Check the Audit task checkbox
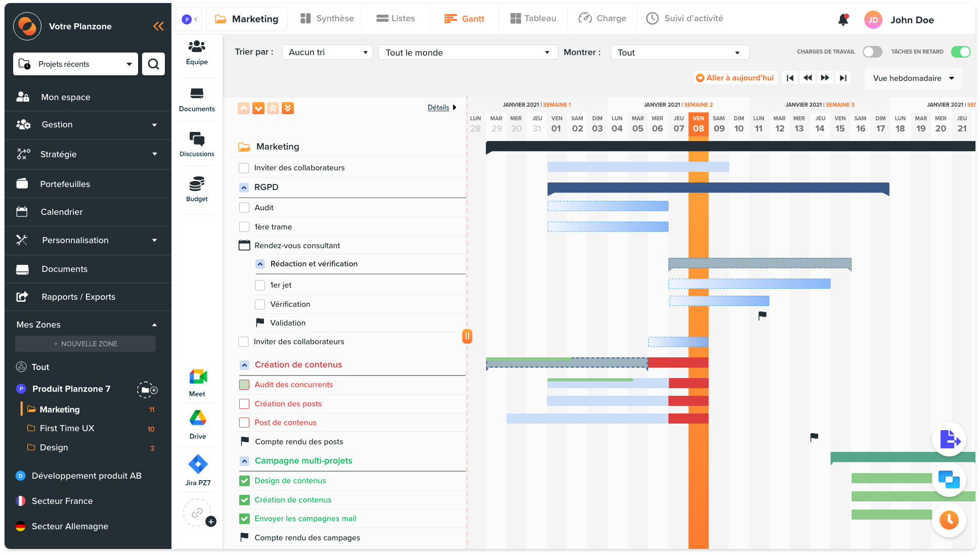Screen dimensions: 980x555 coord(244,207)
